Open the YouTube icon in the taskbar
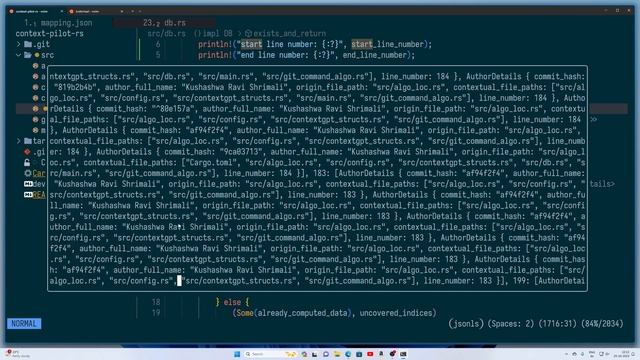640x360 pixels. click(x=370, y=354)
